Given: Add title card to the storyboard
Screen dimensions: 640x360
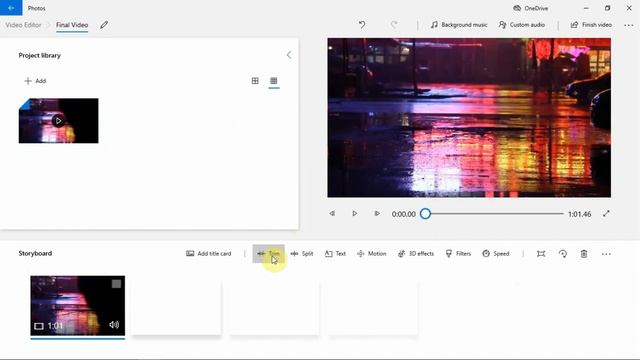Looking at the screenshot, I should coord(209,253).
